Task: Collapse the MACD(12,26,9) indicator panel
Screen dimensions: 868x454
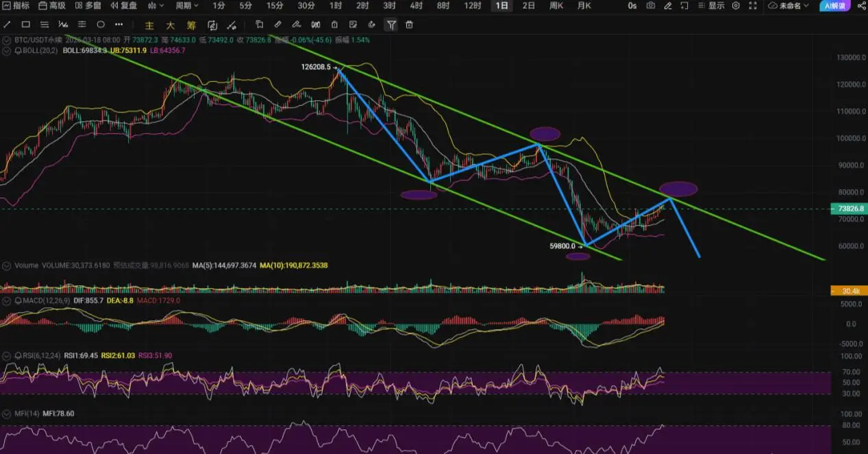Action: [x=6, y=300]
